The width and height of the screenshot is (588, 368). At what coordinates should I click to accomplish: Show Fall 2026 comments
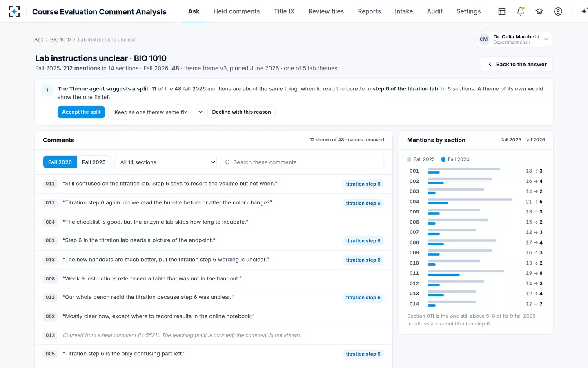60,162
